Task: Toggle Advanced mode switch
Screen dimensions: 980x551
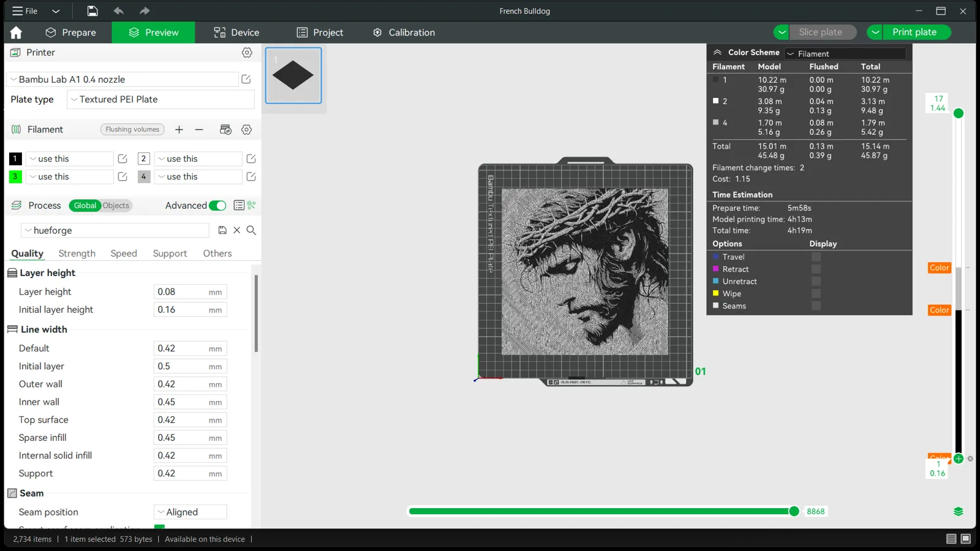Action: point(217,206)
